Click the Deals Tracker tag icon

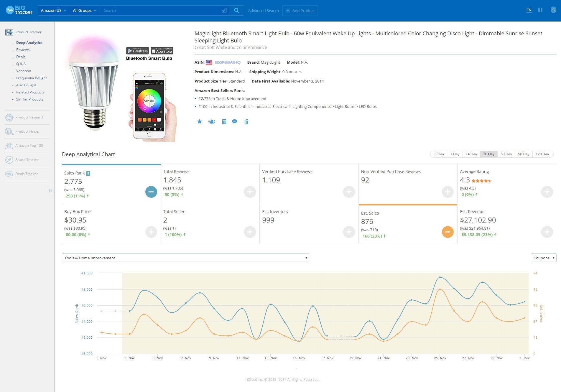pyautogui.click(x=9, y=174)
